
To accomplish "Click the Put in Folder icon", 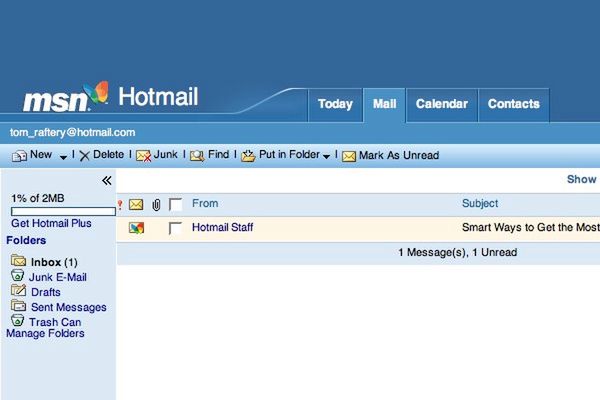I will coord(248,155).
